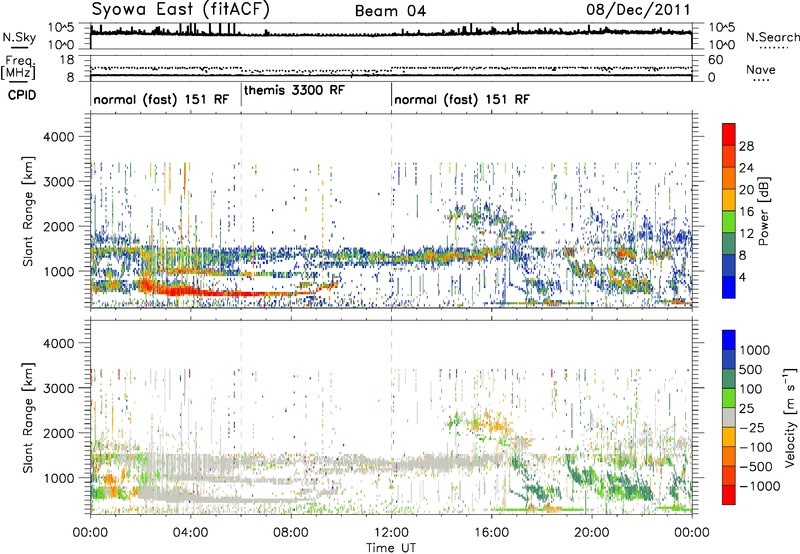The height and width of the screenshot is (554, 800).
Task: Click the "Beam 04" header label
Action: pos(390,11)
